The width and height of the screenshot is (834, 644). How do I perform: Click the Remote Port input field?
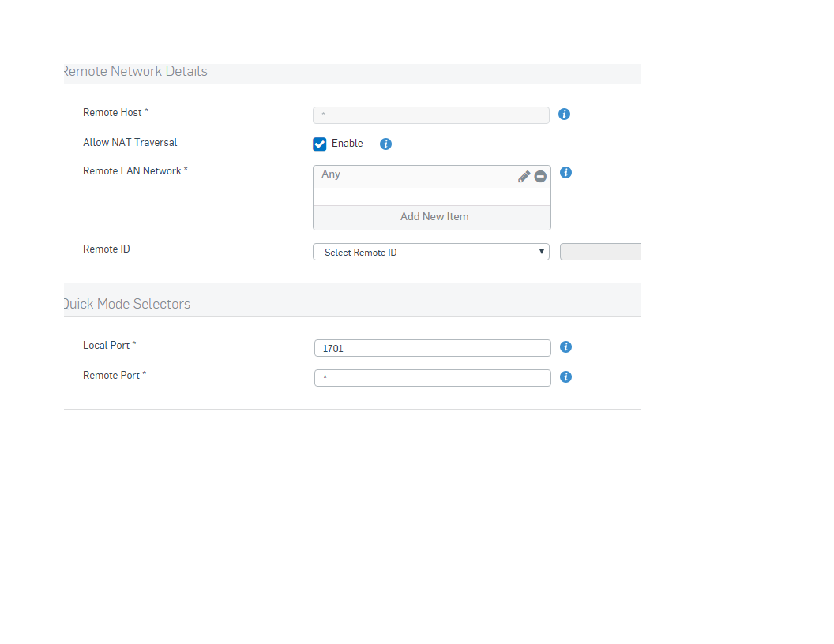pos(433,378)
